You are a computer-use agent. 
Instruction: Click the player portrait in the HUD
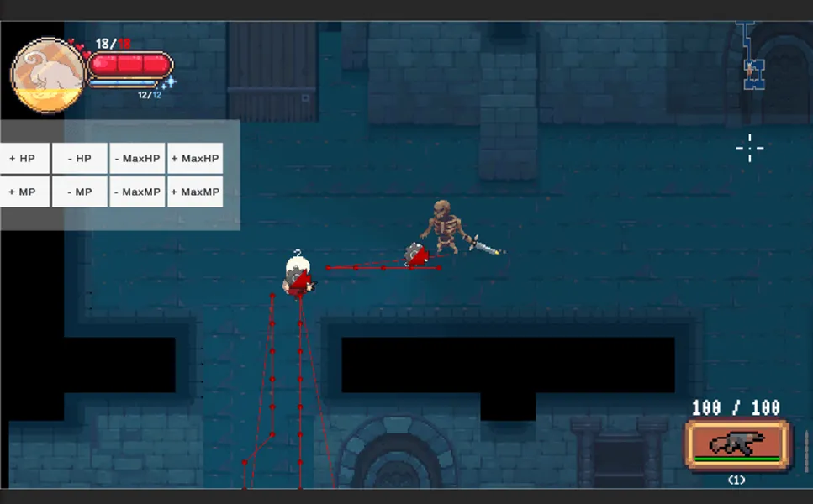(47, 76)
